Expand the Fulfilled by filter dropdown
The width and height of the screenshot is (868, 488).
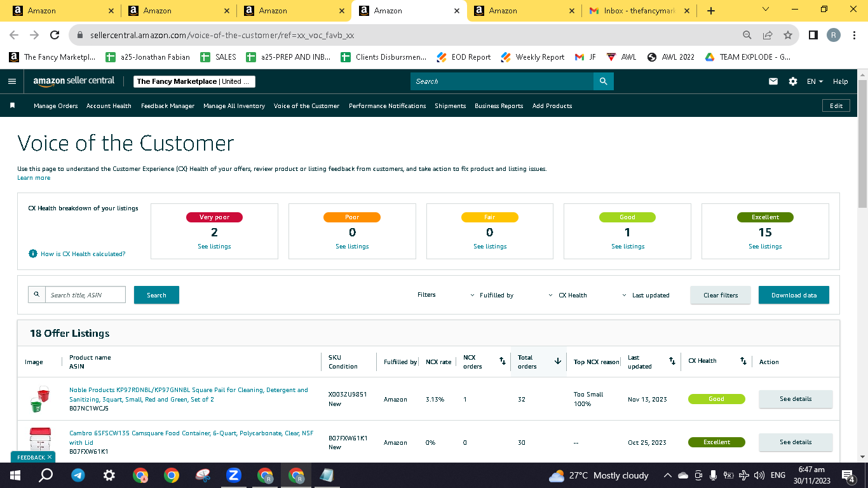pos(492,295)
